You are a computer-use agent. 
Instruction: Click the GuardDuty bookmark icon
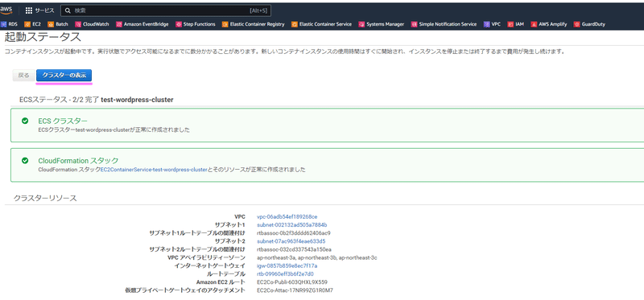tap(576, 24)
